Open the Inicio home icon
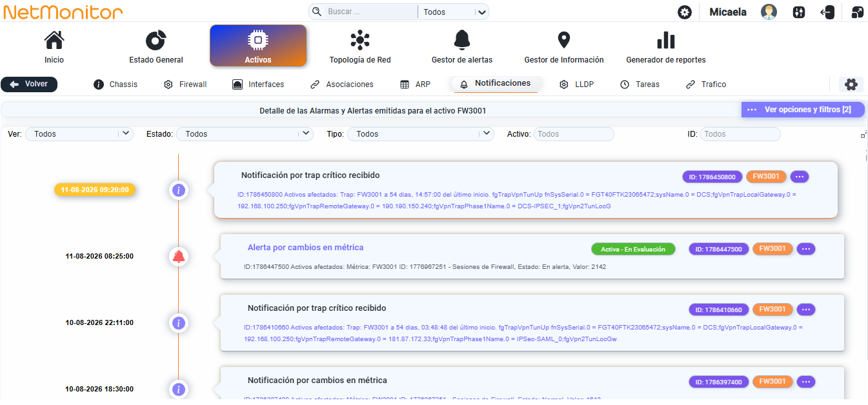The width and height of the screenshot is (868, 405). [54, 40]
